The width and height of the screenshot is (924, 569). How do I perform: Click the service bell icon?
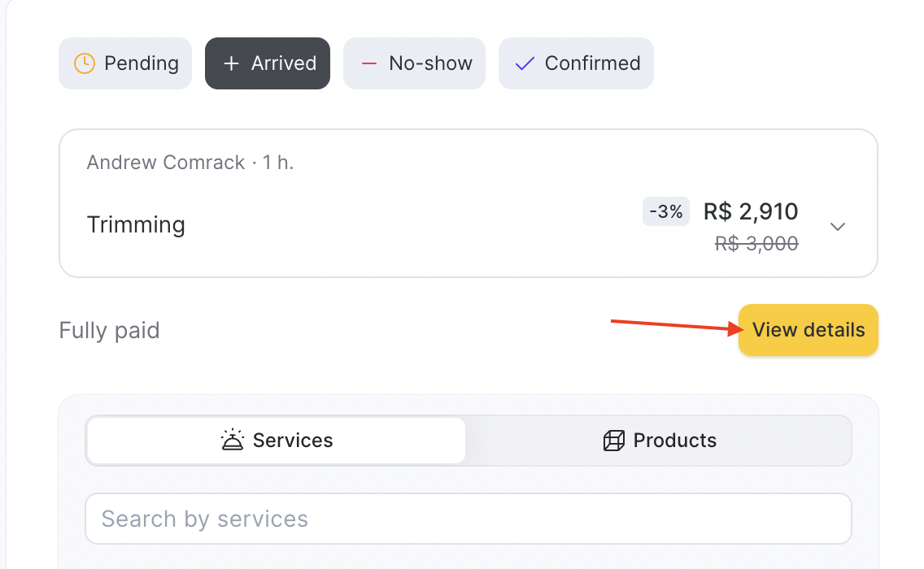click(x=233, y=441)
